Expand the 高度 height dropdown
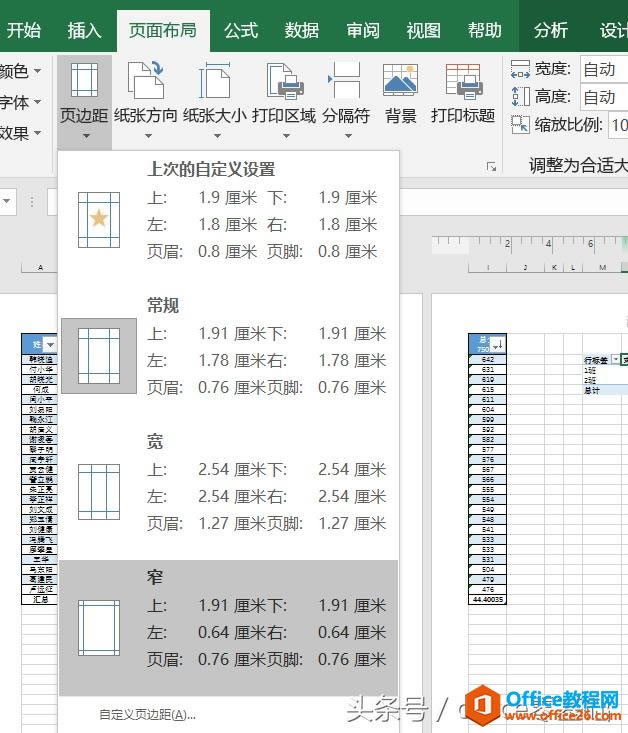The width and height of the screenshot is (628, 733). point(603,97)
